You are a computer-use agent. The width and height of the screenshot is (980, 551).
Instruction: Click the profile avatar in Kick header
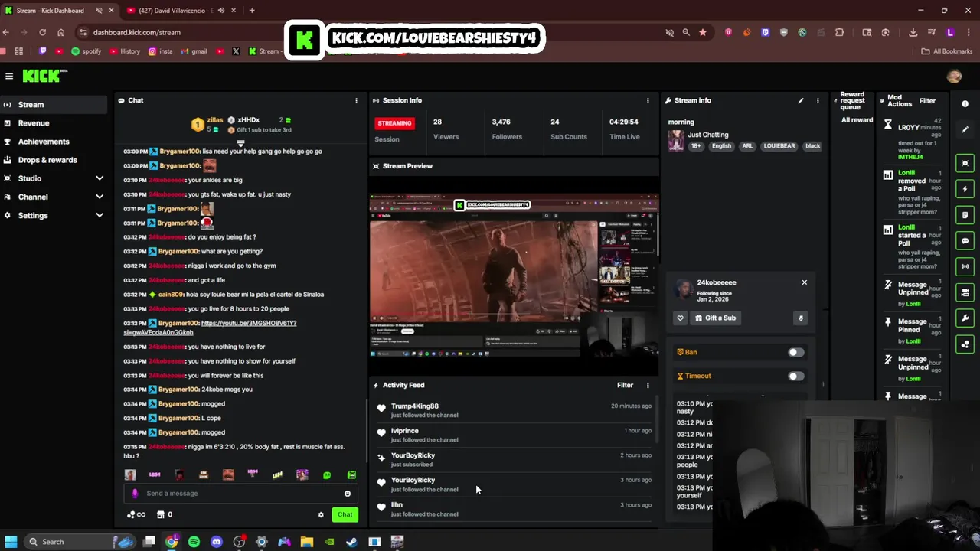(954, 76)
